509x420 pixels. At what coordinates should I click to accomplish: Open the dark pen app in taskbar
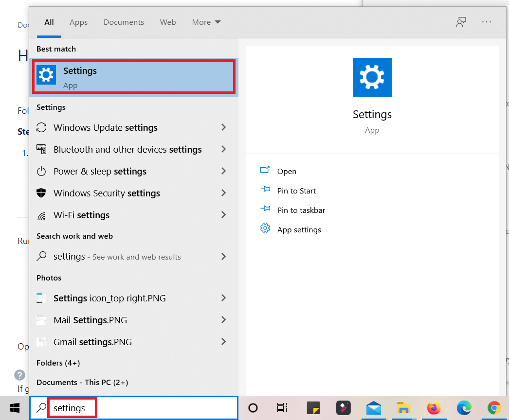pyautogui.click(x=344, y=408)
